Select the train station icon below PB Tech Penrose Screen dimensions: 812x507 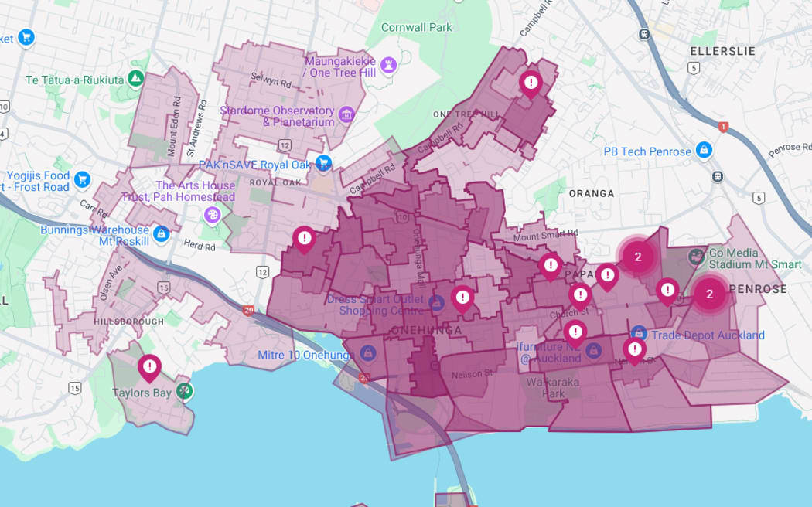(717, 176)
